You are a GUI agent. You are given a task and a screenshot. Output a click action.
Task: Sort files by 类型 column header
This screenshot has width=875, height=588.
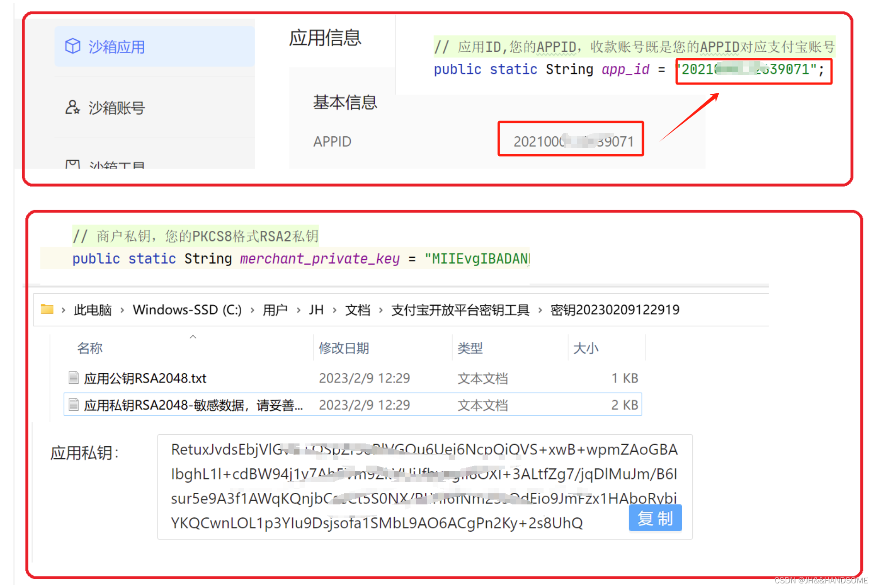coord(470,348)
